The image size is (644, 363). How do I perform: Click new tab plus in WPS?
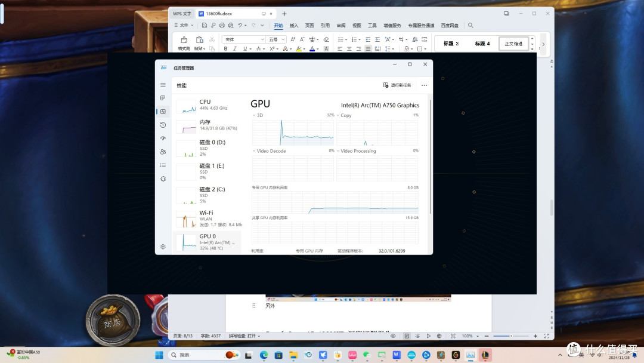coord(284,14)
